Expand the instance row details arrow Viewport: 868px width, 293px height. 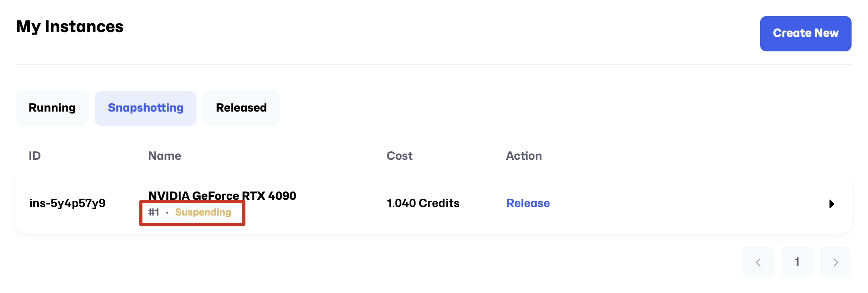831,204
